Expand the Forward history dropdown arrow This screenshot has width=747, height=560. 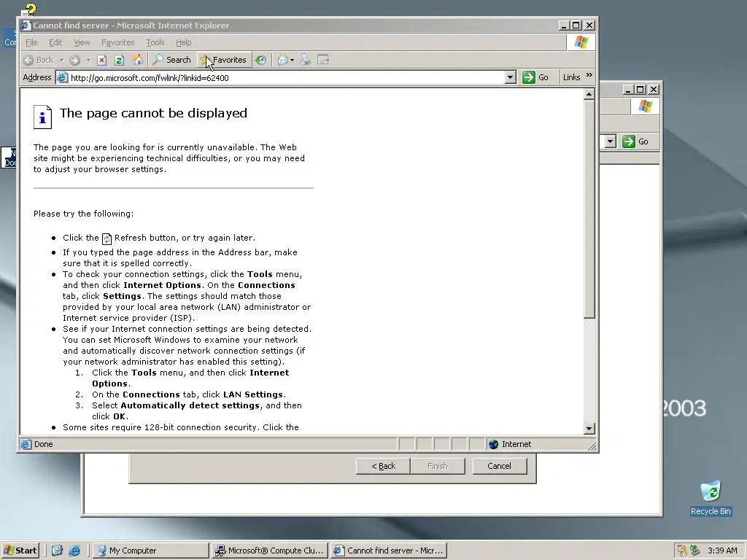88,60
